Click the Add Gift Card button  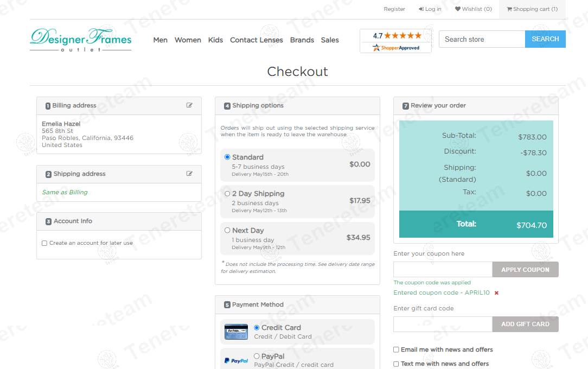[x=525, y=324]
